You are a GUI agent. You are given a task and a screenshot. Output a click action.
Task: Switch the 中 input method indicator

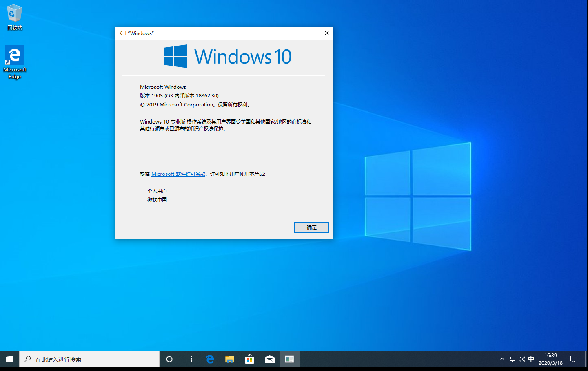531,359
